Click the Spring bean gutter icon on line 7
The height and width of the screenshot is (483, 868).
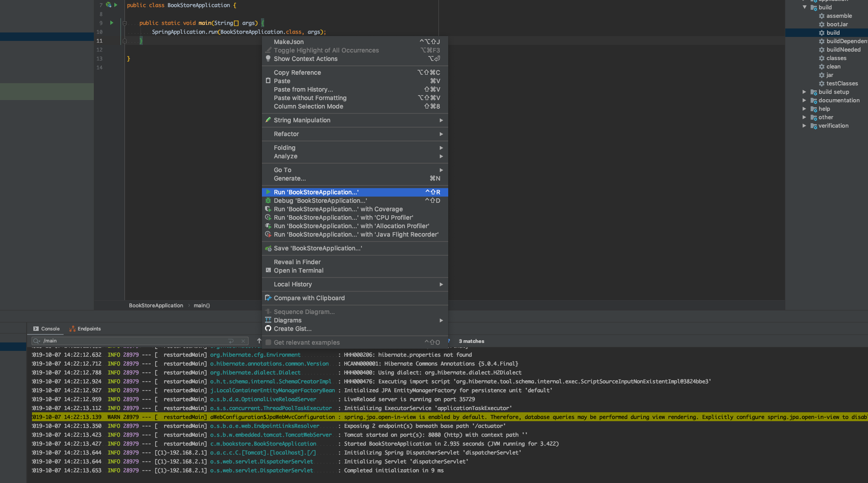click(x=108, y=5)
